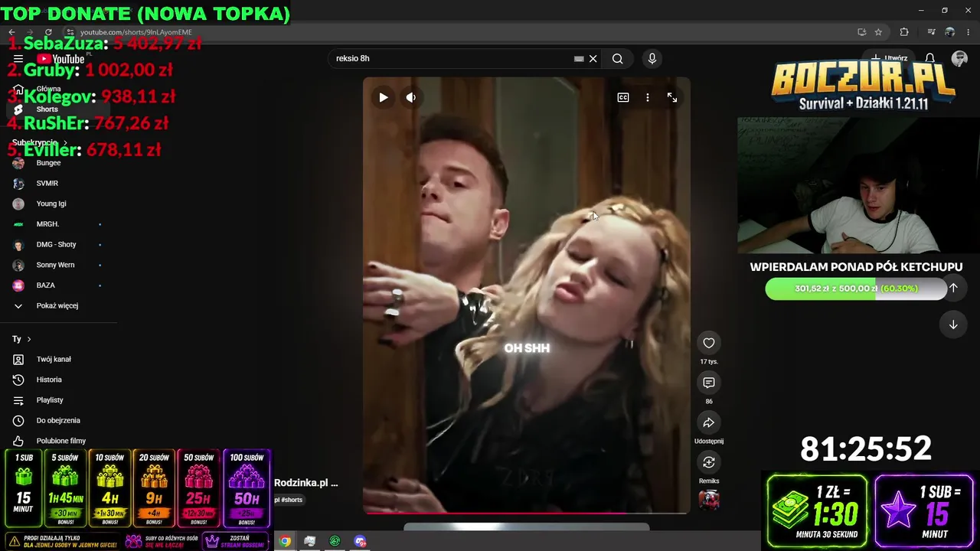Click the search box containing 'reksio 8h'
The image size is (980, 551).
tap(452, 59)
